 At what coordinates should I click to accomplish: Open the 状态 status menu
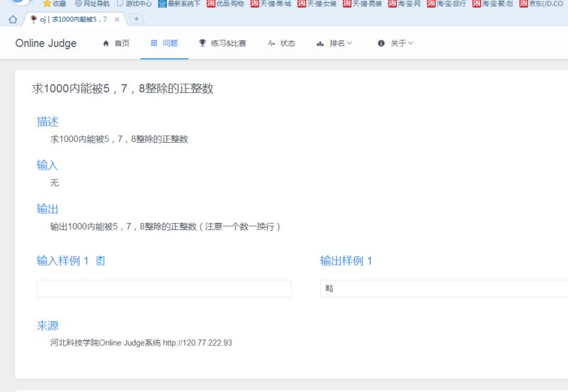click(x=282, y=43)
